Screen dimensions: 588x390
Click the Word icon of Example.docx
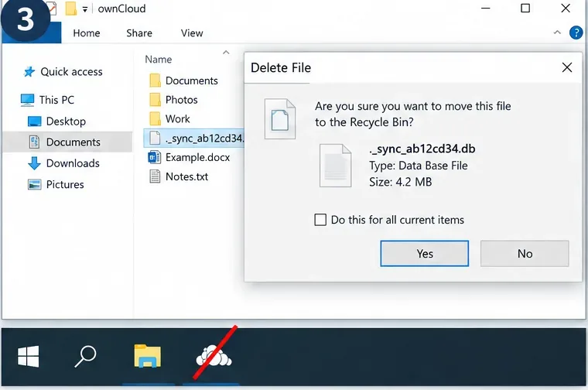click(x=155, y=157)
